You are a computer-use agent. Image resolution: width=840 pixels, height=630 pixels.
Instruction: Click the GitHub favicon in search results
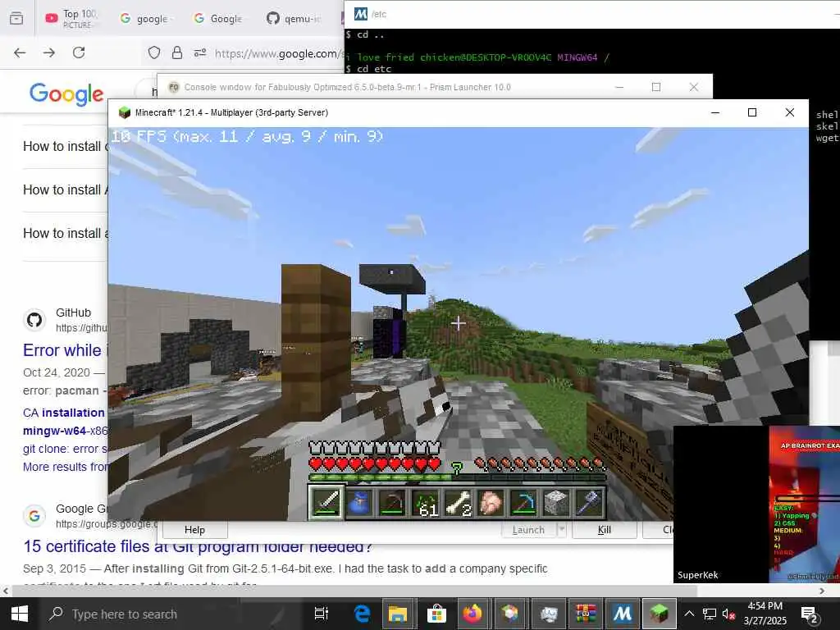34,321
